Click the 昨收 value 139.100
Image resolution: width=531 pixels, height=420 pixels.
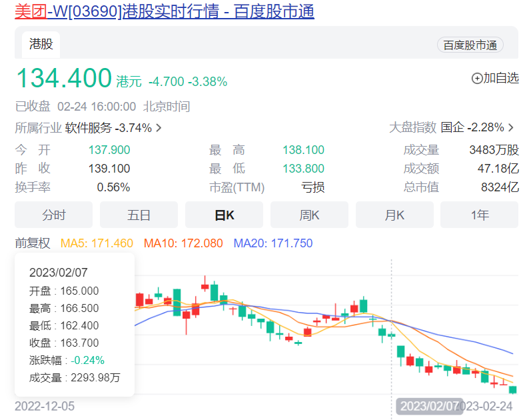(x=109, y=169)
